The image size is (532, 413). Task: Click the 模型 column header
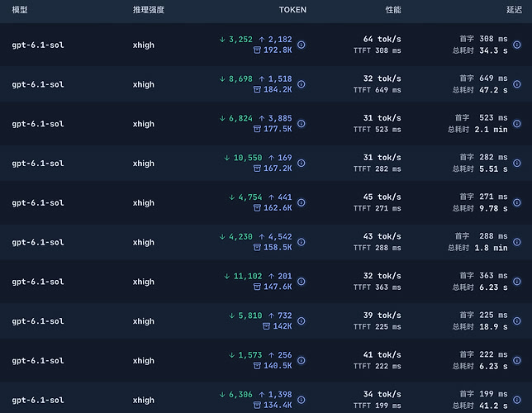pyautogui.click(x=20, y=10)
